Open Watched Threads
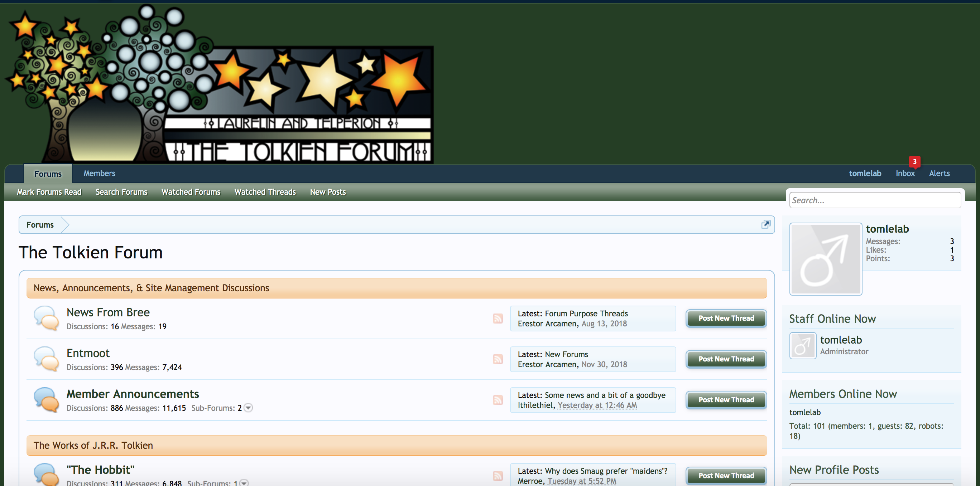Viewport: 980px width, 486px height. click(x=265, y=192)
